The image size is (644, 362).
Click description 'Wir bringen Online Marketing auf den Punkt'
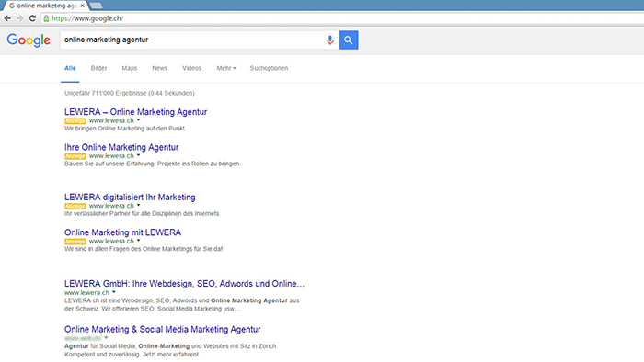pyautogui.click(x=125, y=129)
